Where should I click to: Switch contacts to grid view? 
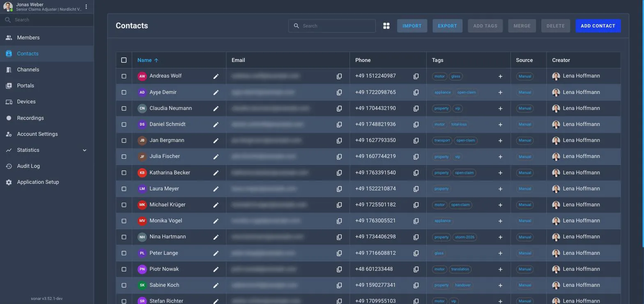386,26
